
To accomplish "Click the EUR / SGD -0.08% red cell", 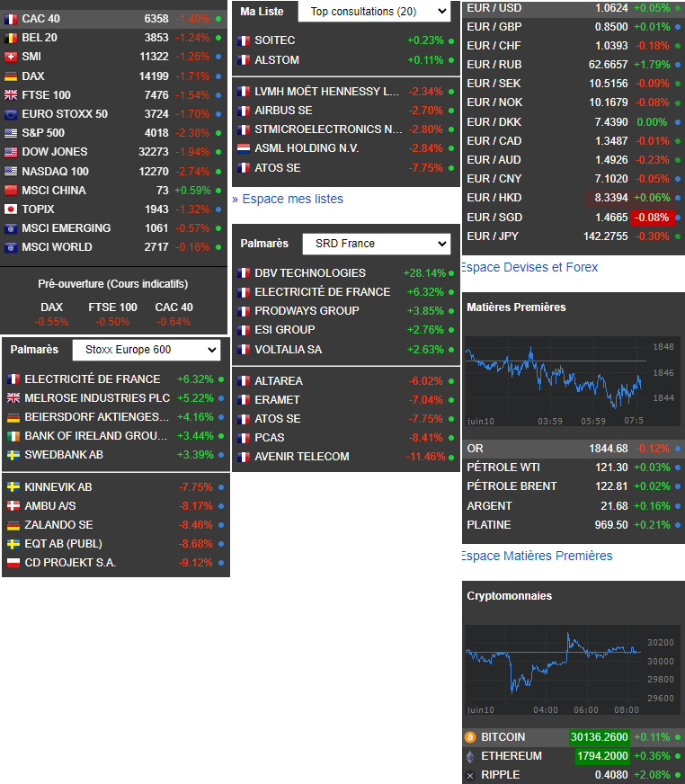I will point(652,218).
